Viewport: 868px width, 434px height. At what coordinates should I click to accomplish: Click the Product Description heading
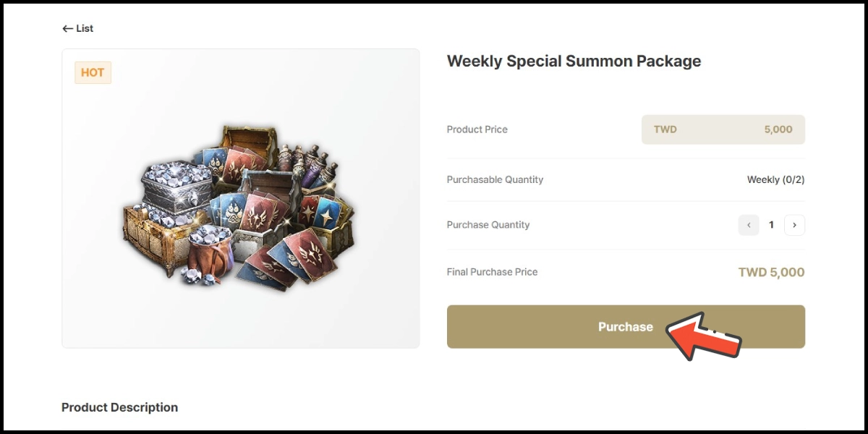pos(119,407)
